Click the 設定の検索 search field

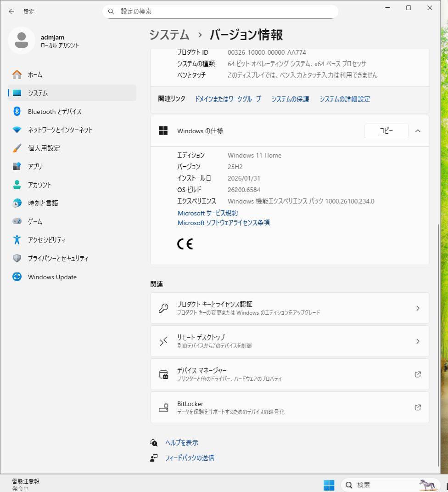[220, 11]
